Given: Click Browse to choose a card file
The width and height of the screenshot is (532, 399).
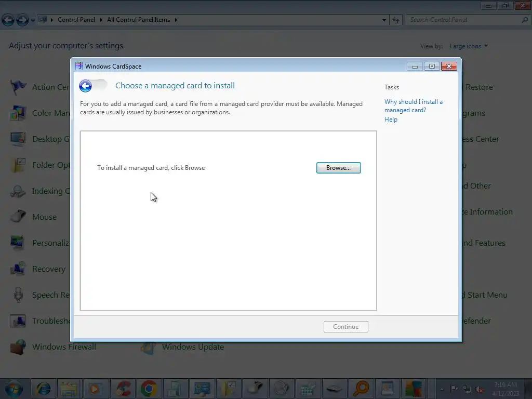Looking at the screenshot, I should pos(338,168).
